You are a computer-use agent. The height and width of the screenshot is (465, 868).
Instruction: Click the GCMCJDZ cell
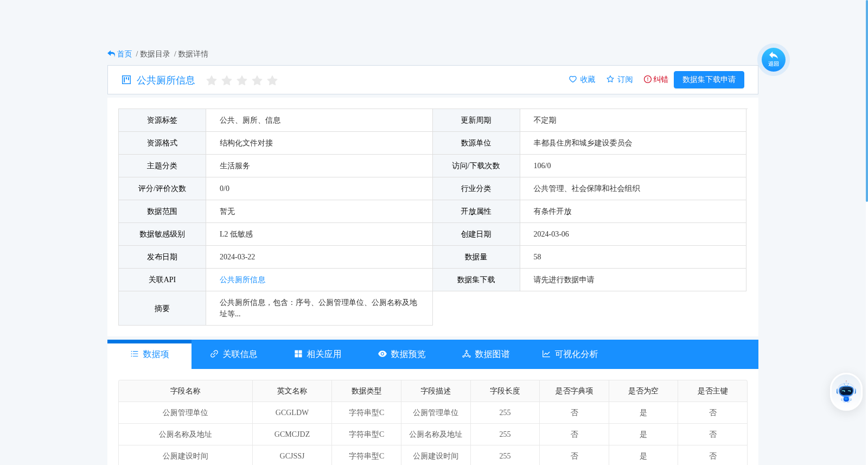292,435
